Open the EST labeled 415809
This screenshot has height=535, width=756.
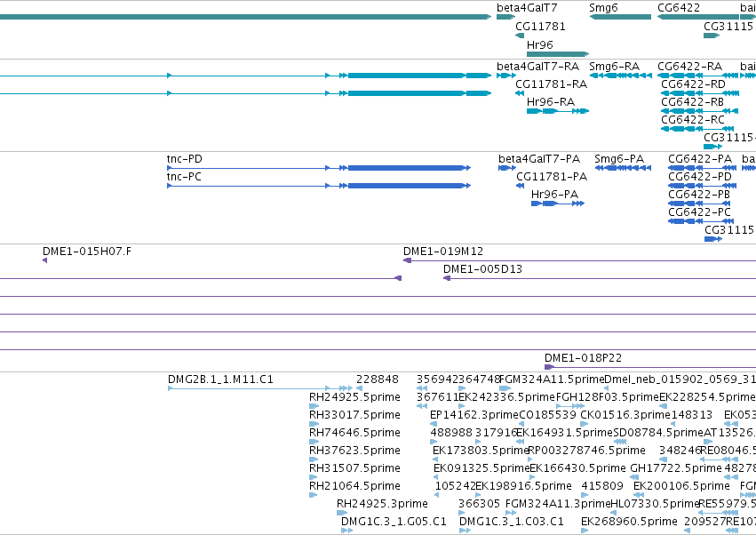(x=602, y=486)
